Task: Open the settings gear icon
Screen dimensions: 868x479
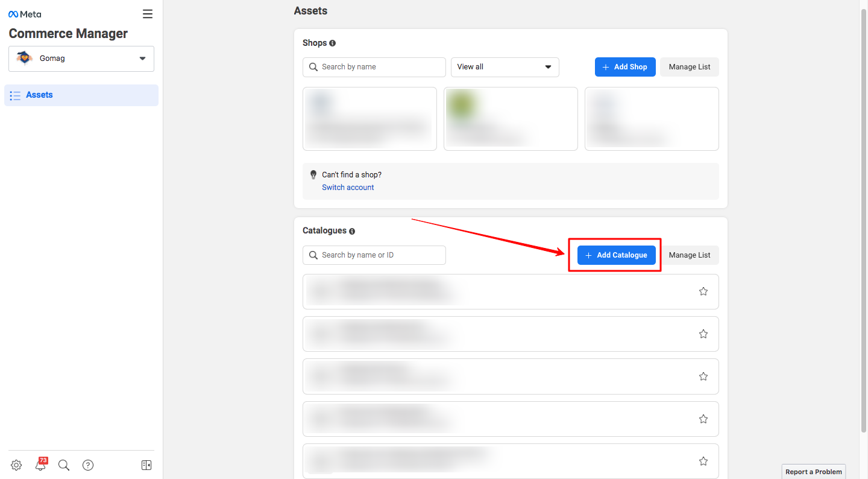Action: pyautogui.click(x=16, y=465)
